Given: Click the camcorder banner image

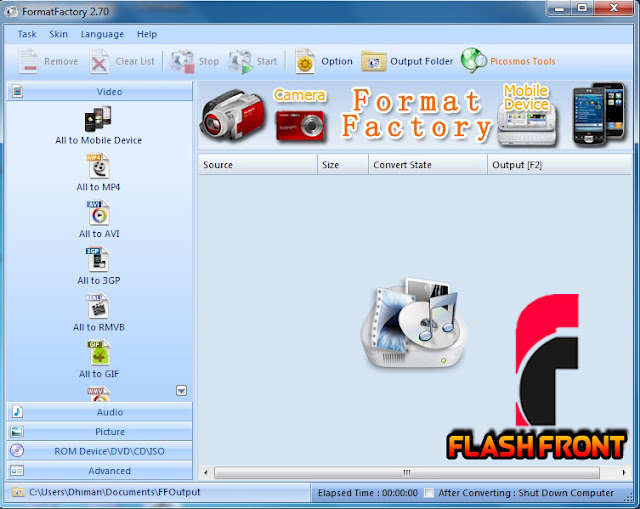Looking at the screenshot, I should pyautogui.click(x=233, y=116).
